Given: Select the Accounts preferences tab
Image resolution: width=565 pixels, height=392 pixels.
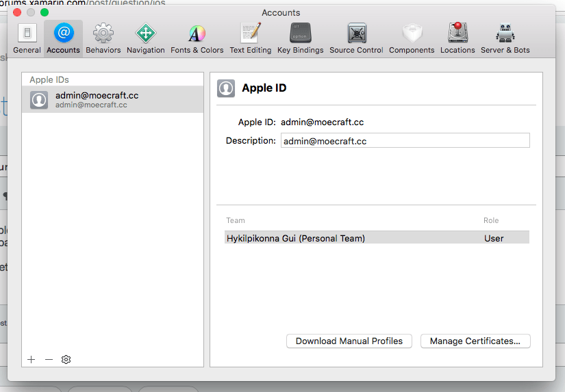Looking at the screenshot, I should coord(63,38).
